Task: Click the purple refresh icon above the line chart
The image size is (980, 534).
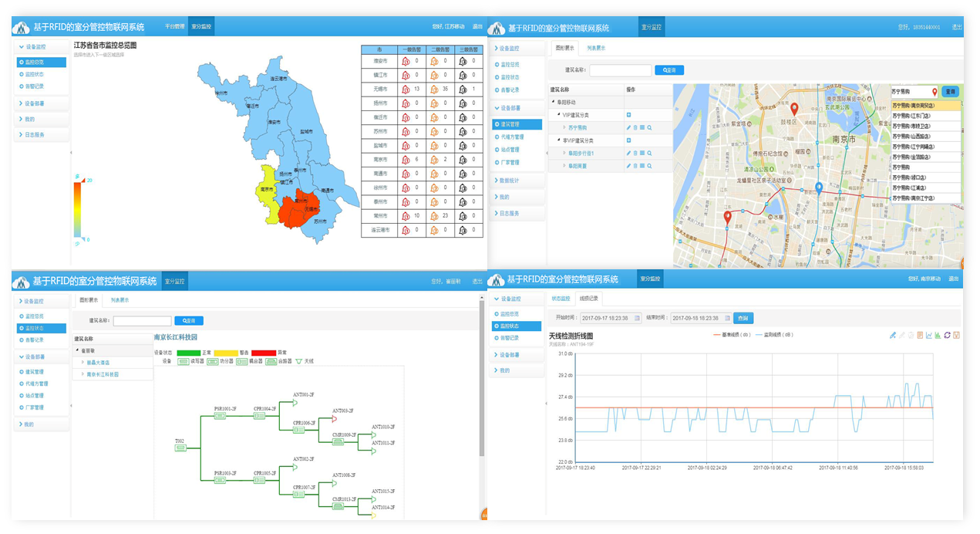Action: 946,335
